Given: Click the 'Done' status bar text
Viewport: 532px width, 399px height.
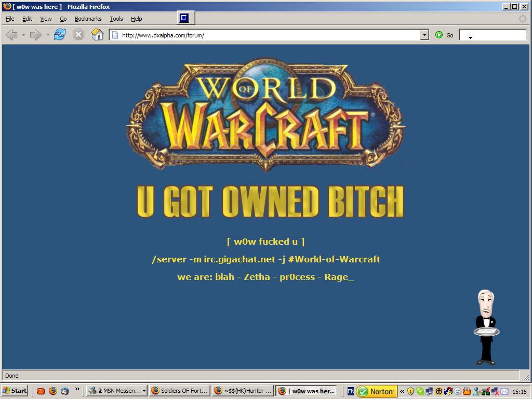Looking at the screenshot, I should pyautogui.click(x=12, y=376).
